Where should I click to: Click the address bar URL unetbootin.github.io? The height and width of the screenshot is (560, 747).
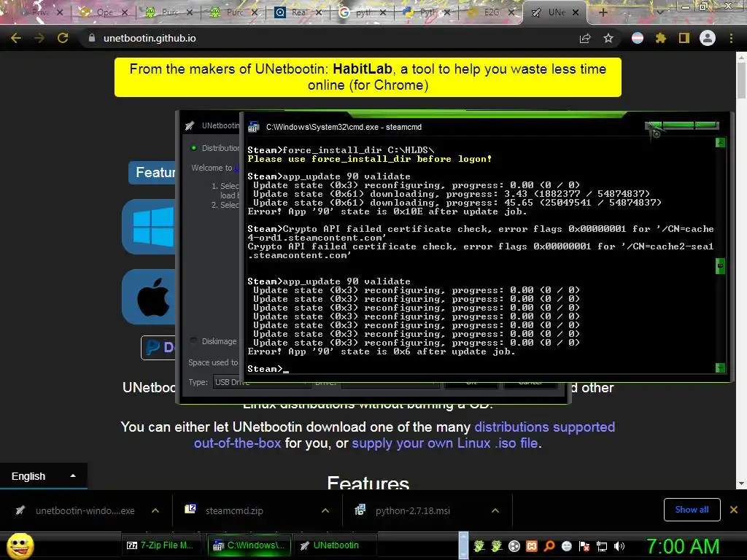(x=150, y=38)
